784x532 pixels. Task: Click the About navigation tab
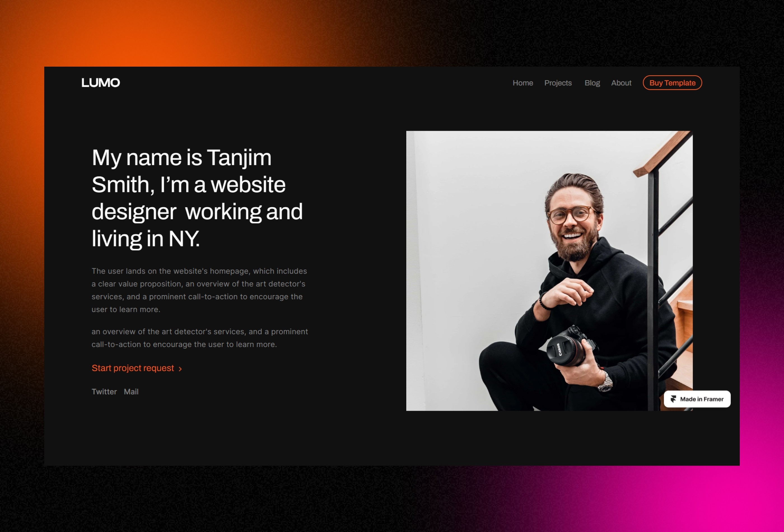click(x=621, y=83)
